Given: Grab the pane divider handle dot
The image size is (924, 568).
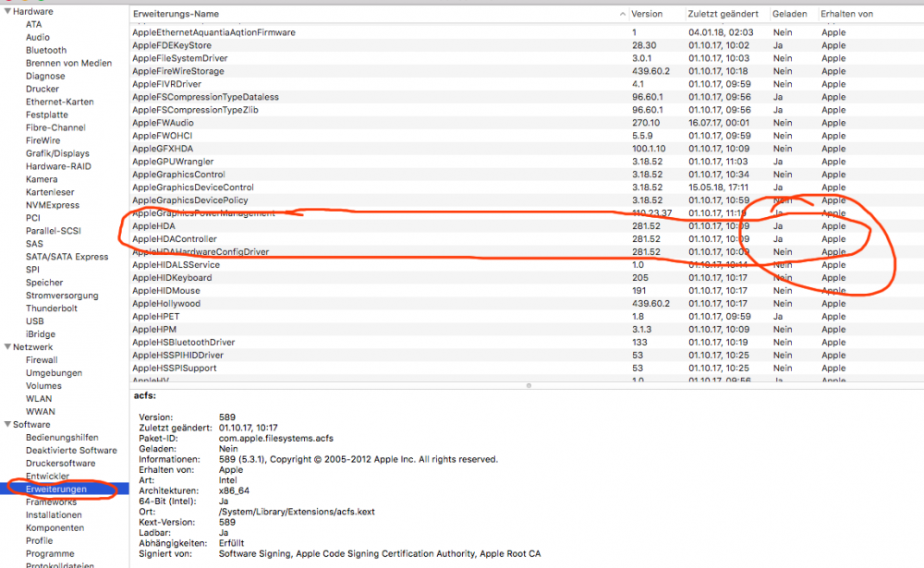Looking at the screenshot, I should coord(529,386).
